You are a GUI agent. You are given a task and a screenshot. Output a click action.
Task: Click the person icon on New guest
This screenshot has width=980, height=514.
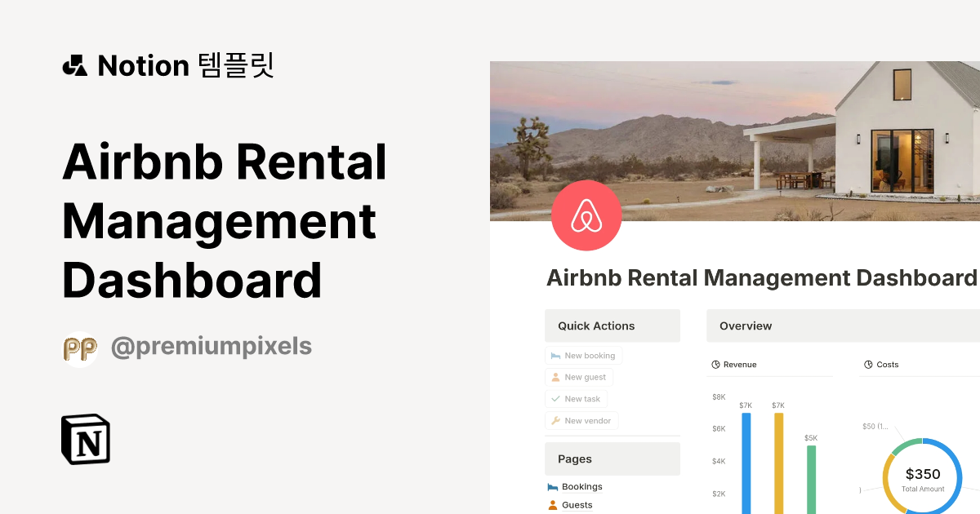[x=555, y=377]
